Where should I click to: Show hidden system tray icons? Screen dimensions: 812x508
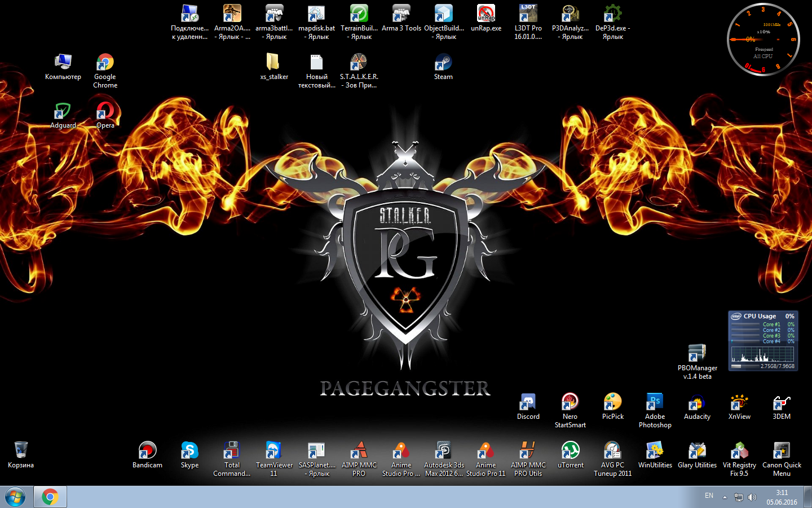[725, 497]
